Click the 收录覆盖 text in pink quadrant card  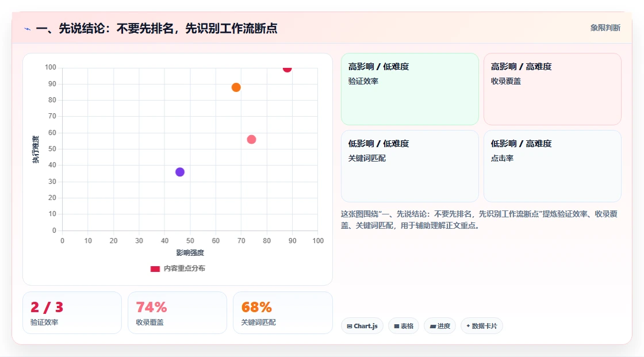[x=506, y=81]
